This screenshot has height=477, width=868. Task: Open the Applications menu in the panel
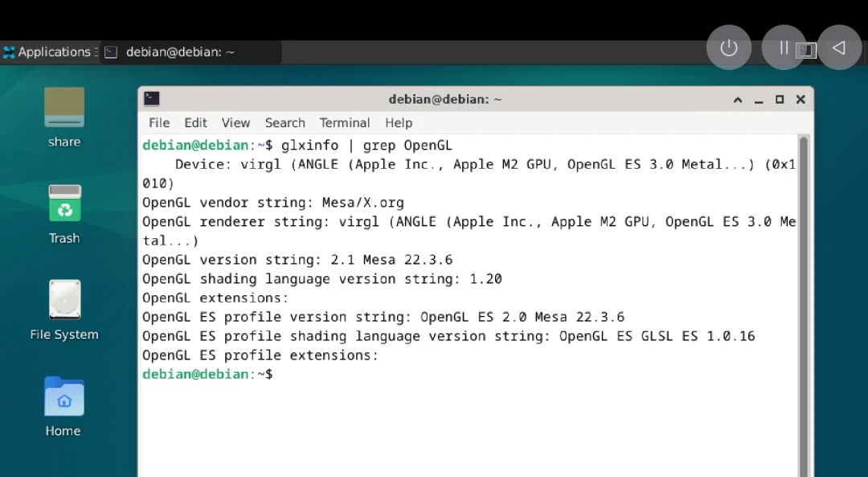tap(48, 52)
